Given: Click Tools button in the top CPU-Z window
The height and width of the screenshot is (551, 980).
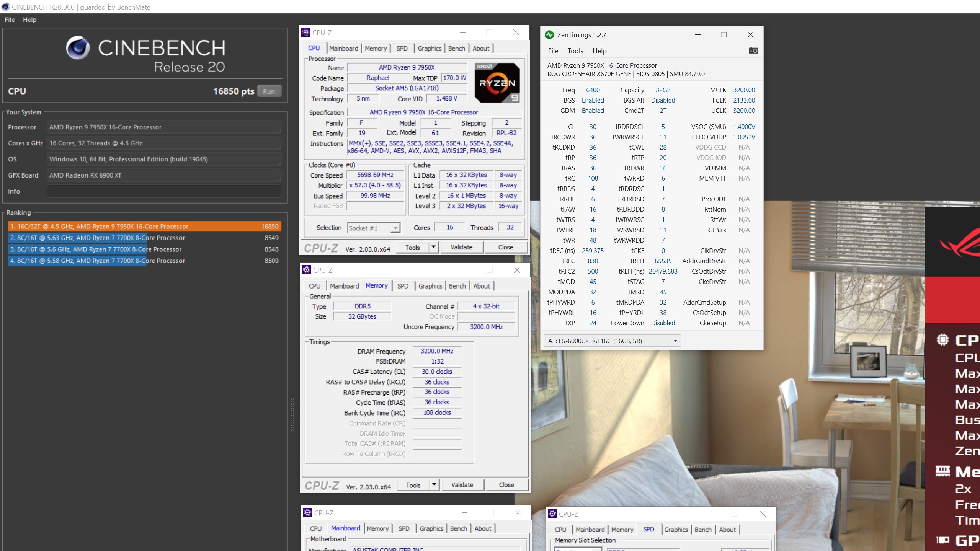Looking at the screenshot, I should point(412,247).
